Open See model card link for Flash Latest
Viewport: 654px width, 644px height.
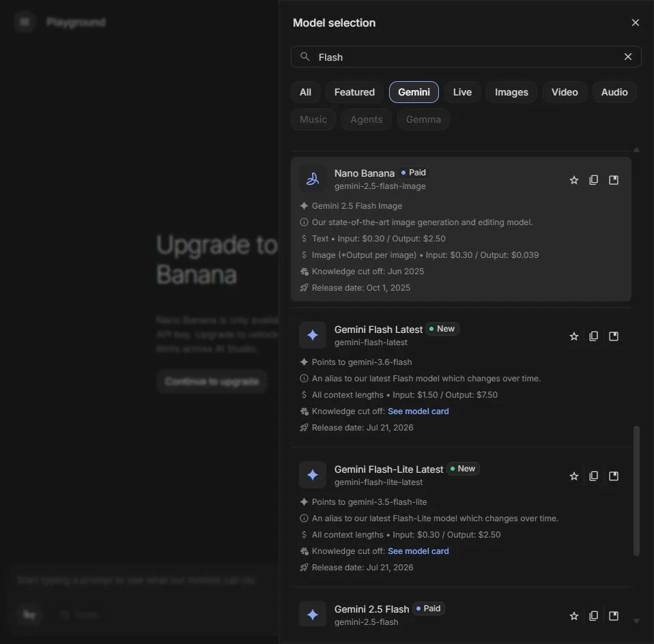coord(418,411)
